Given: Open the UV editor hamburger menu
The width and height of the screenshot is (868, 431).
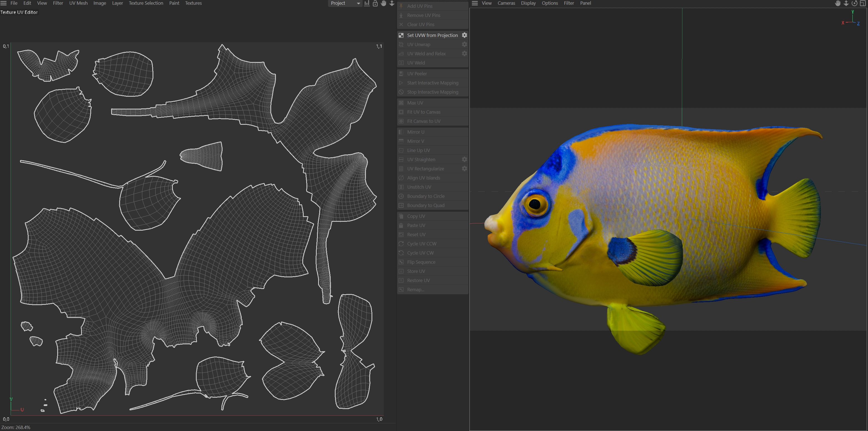Looking at the screenshot, I should coord(4,3).
